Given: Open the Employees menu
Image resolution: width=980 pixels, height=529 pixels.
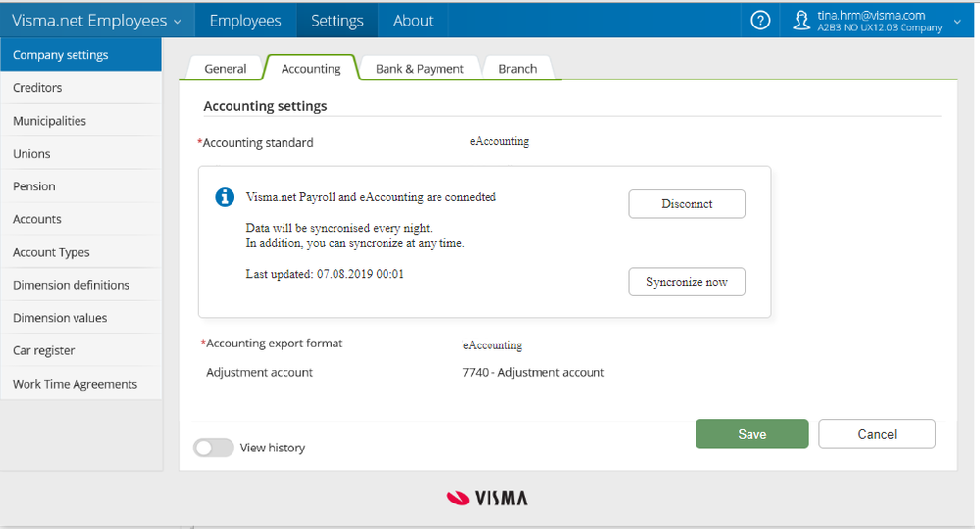Looking at the screenshot, I should pos(245,21).
